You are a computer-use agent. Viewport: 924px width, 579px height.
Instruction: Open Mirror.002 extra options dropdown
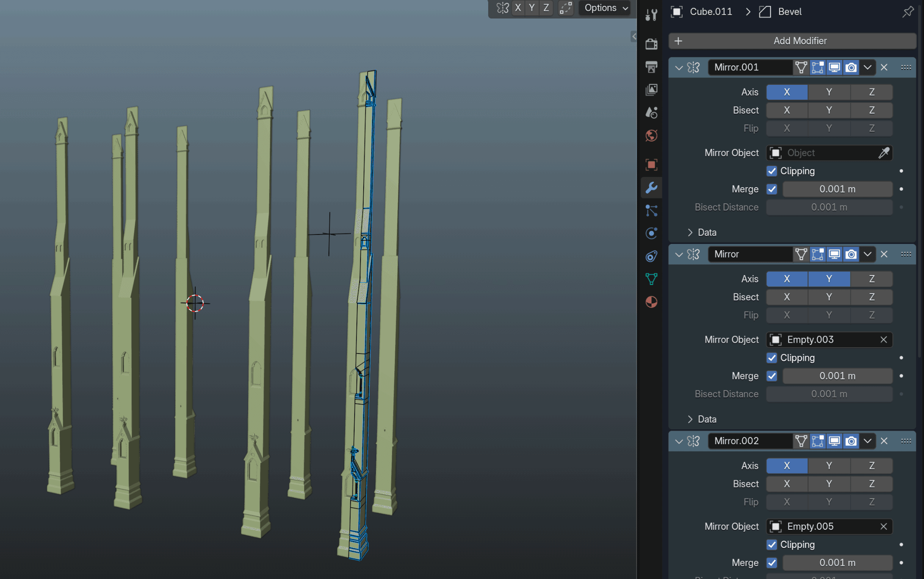tap(867, 441)
